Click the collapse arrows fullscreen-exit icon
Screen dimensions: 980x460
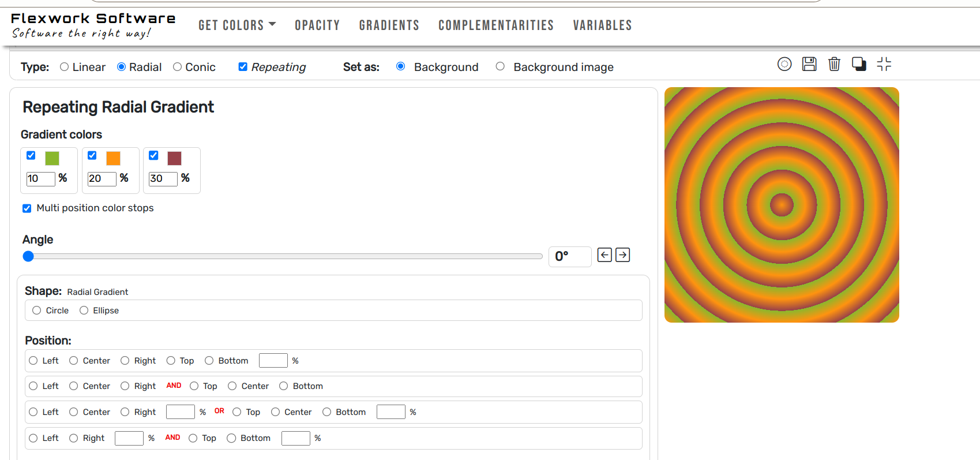(884, 64)
